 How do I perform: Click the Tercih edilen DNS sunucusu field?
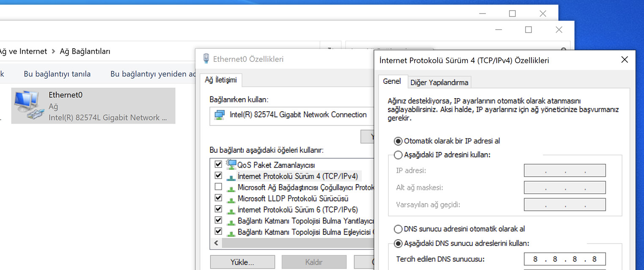564,259
